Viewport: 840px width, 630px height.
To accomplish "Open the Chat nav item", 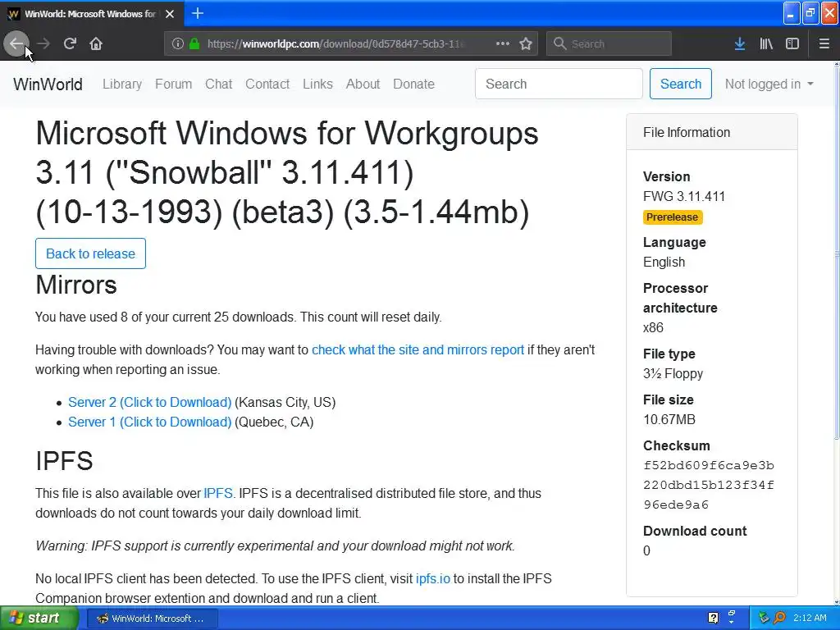I will click(218, 84).
